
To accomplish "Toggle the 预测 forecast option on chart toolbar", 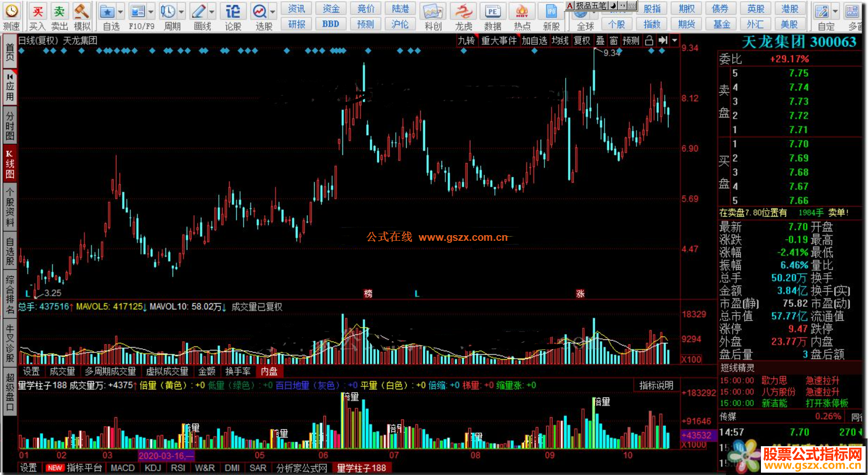I will [x=631, y=41].
